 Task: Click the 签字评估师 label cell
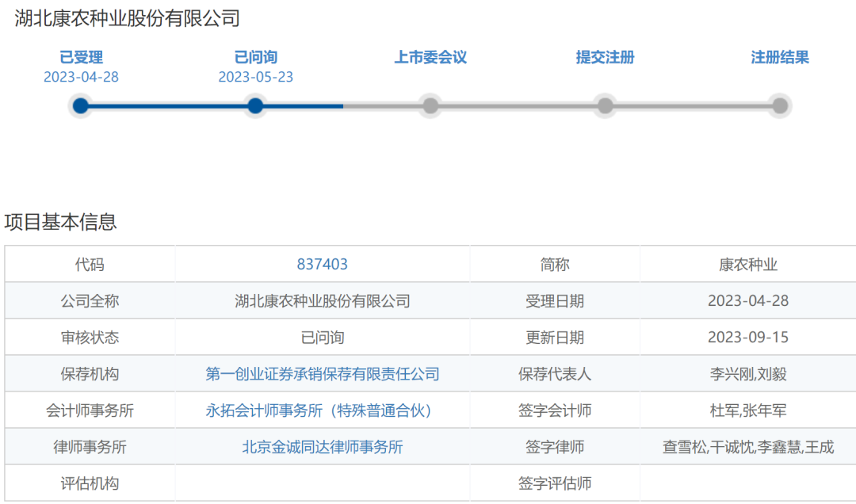555,483
